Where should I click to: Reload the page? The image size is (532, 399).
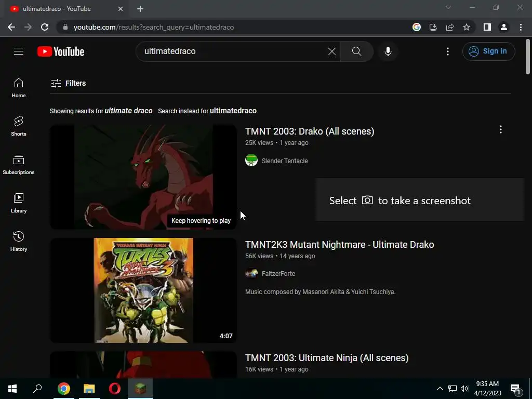point(45,27)
